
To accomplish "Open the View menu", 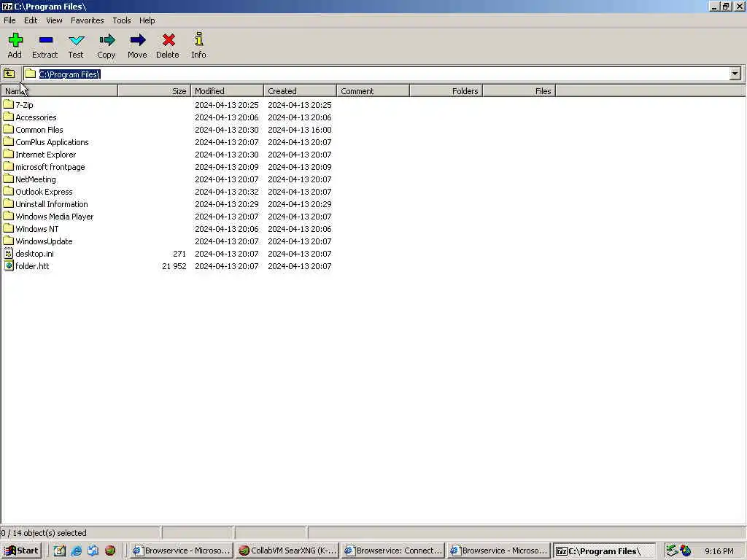I will 54,20.
